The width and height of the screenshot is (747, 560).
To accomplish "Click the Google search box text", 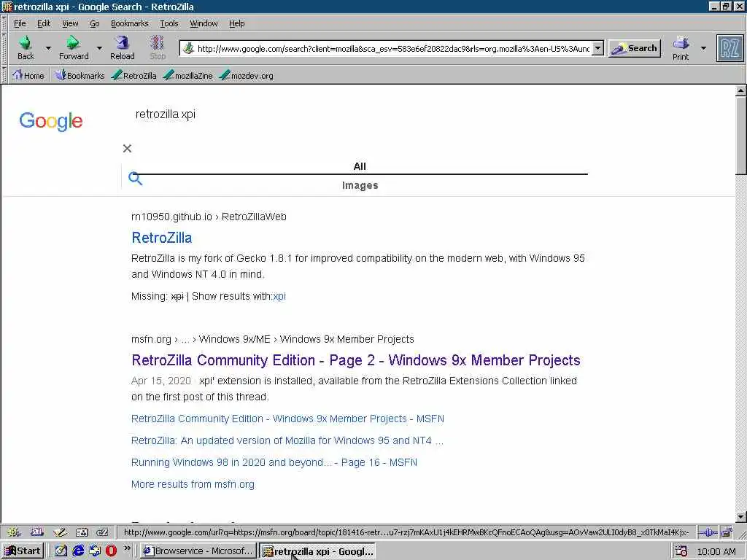I will [x=166, y=114].
